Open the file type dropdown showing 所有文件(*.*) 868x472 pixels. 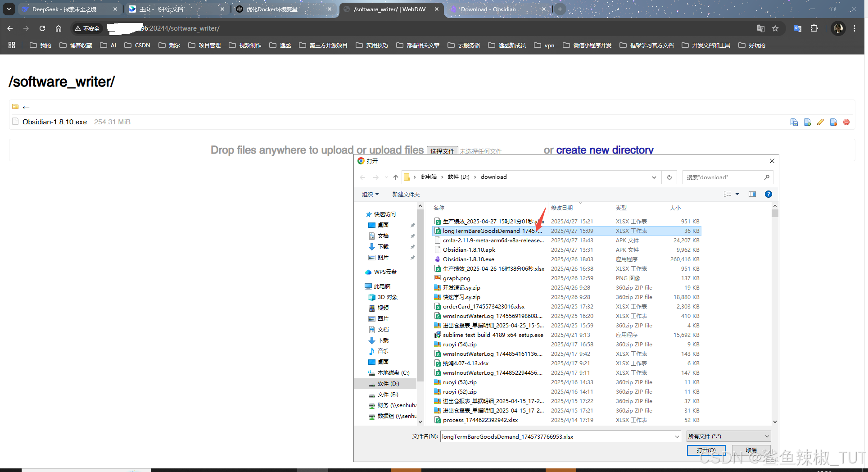pyautogui.click(x=728, y=436)
